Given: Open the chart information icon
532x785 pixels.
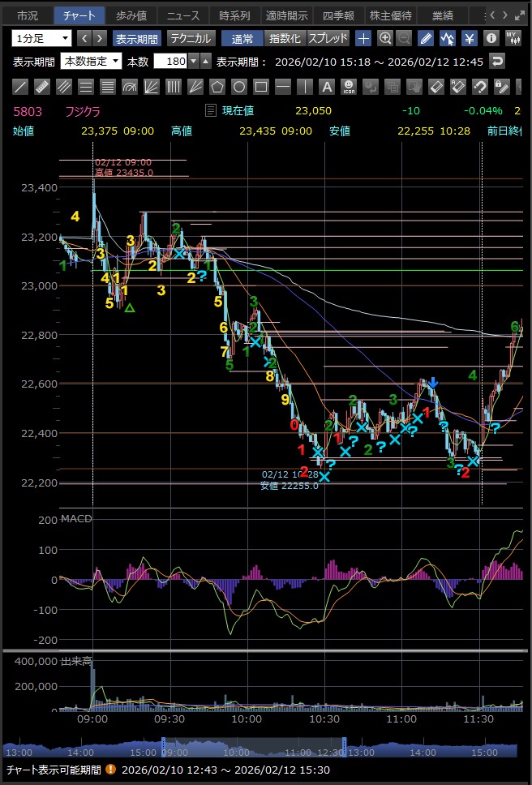Looking at the screenshot, I should (491, 38).
